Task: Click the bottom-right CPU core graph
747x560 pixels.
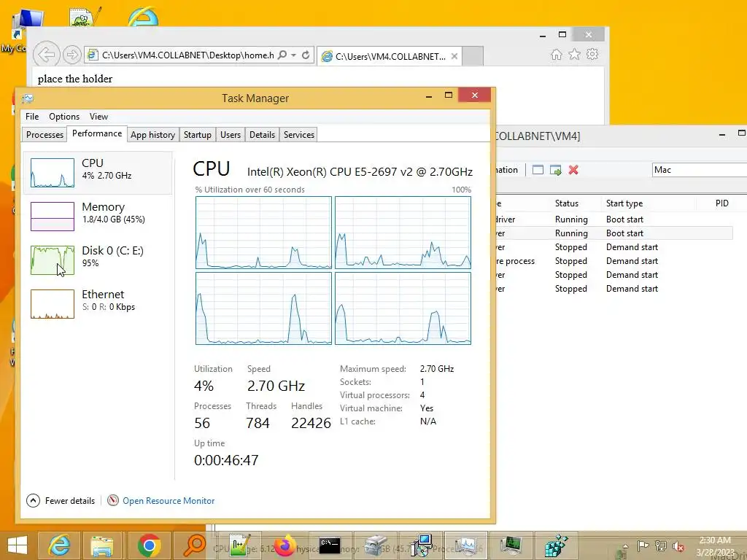Action: coord(403,308)
